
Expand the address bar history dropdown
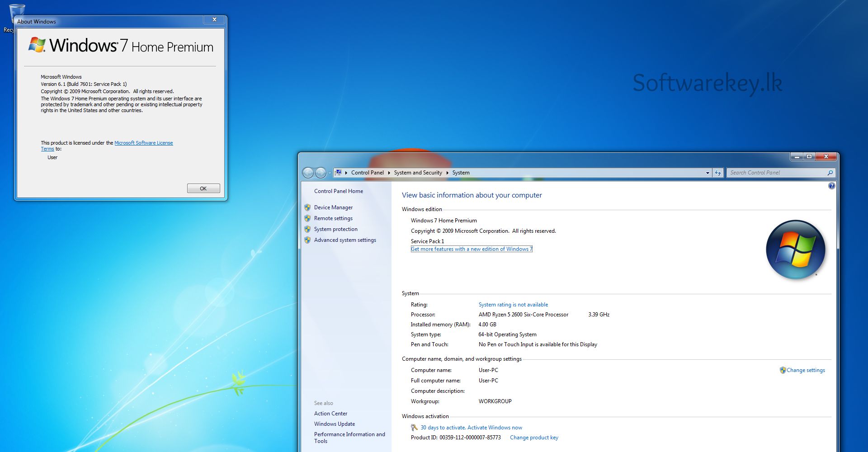tap(708, 173)
